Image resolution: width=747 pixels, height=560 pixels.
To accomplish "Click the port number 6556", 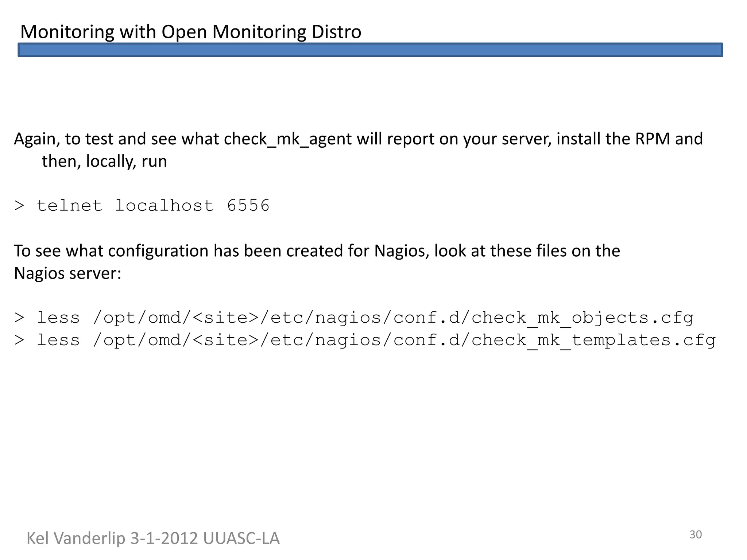I will click(x=248, y=206).
